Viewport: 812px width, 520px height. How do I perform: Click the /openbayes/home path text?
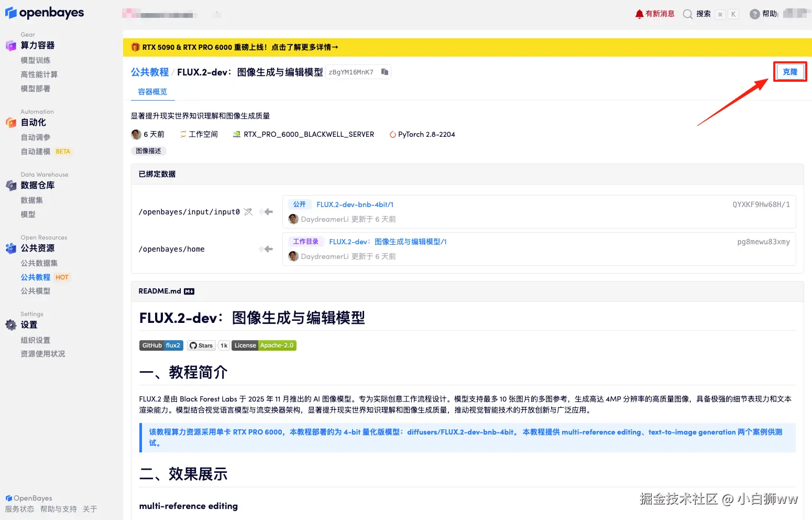[171, 249]
